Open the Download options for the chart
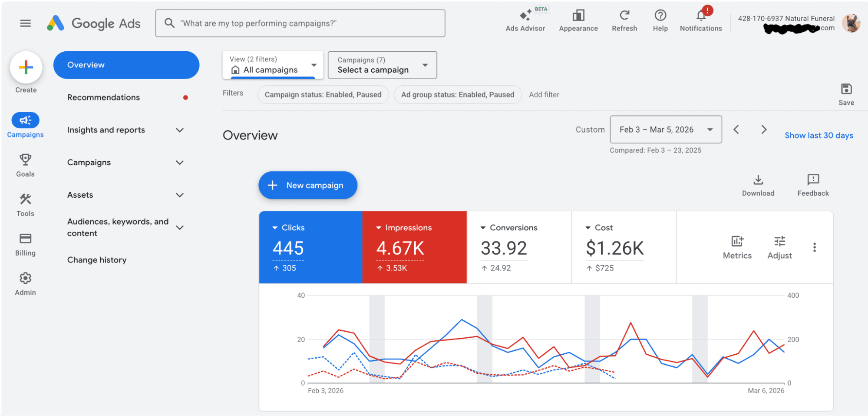 point(758,185)
